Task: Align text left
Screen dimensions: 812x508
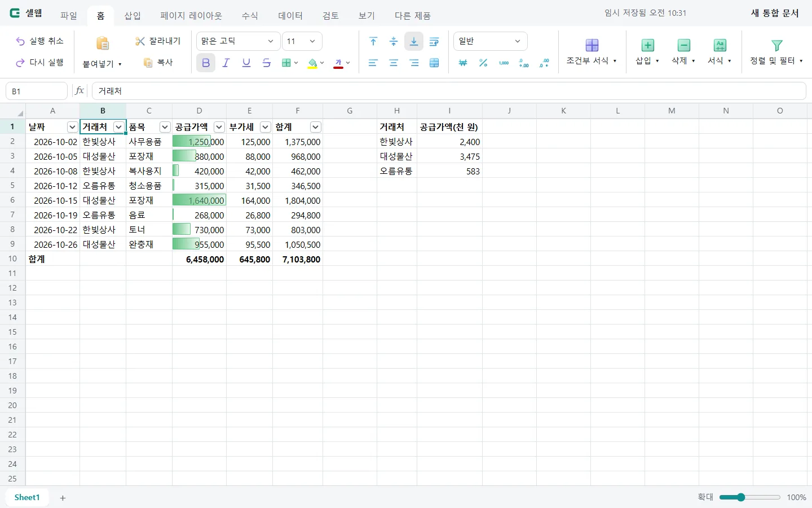Action: (373, 63)
